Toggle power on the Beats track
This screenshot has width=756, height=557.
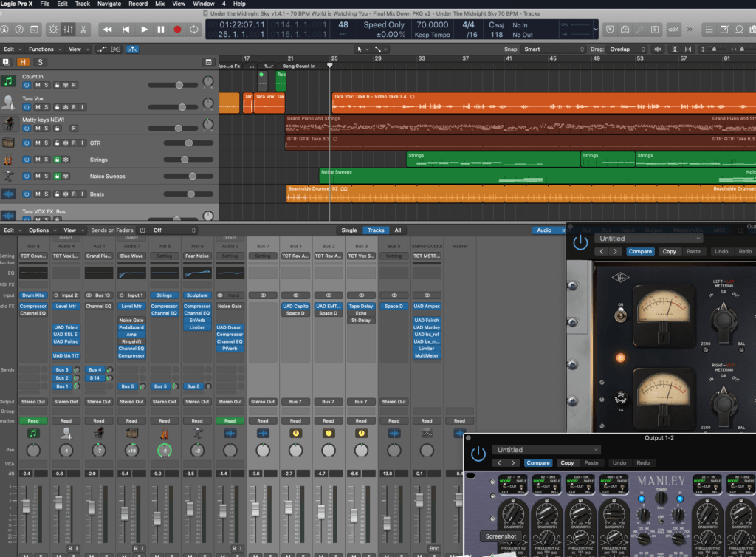point(27,194)
